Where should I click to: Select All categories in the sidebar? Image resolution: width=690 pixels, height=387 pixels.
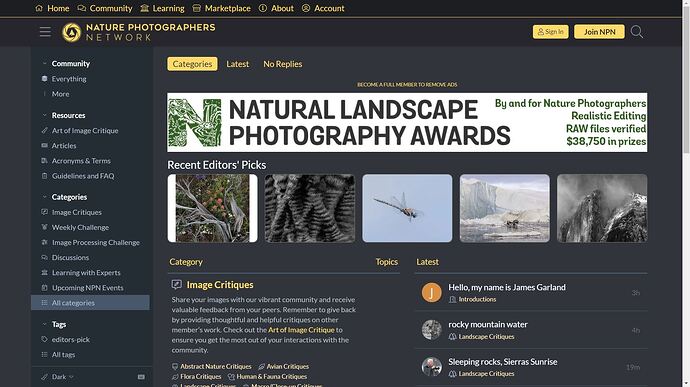[x=90, y=302]
